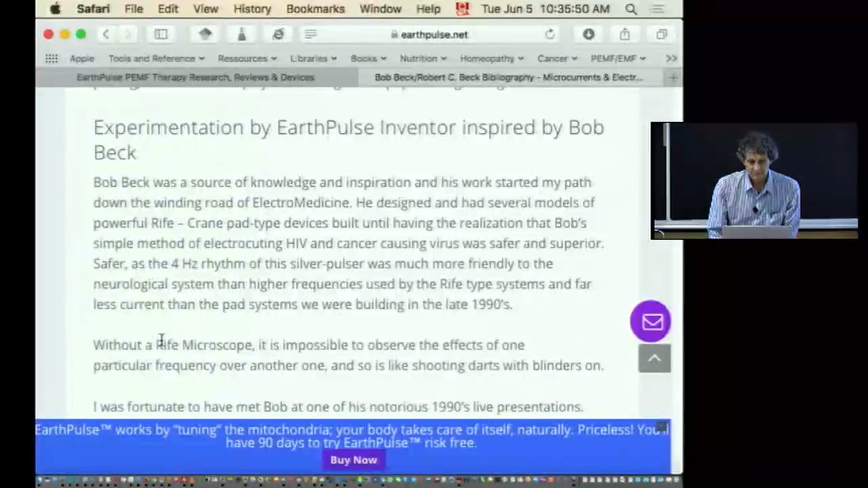Image resolution: width=868 pixels, height=488 pixels.
Task: Toggle the Safari sidebar button
Action: [161, 34]
